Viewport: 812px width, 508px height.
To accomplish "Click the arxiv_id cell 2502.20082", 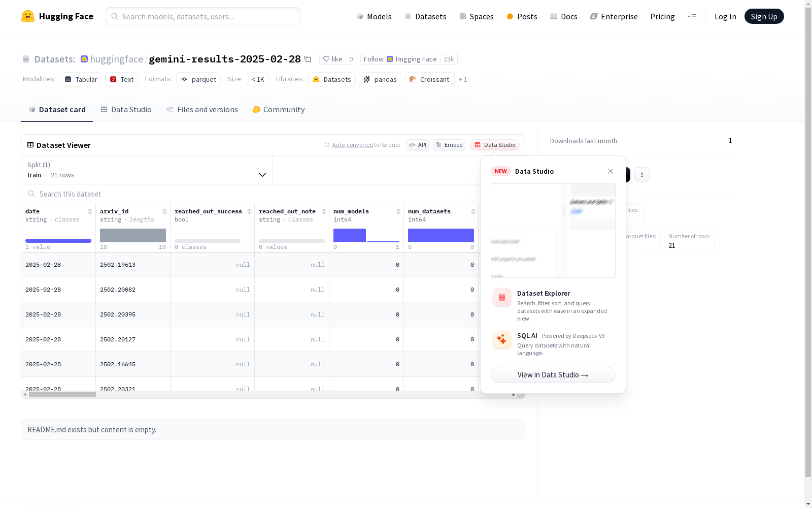I will pos(118,290).
